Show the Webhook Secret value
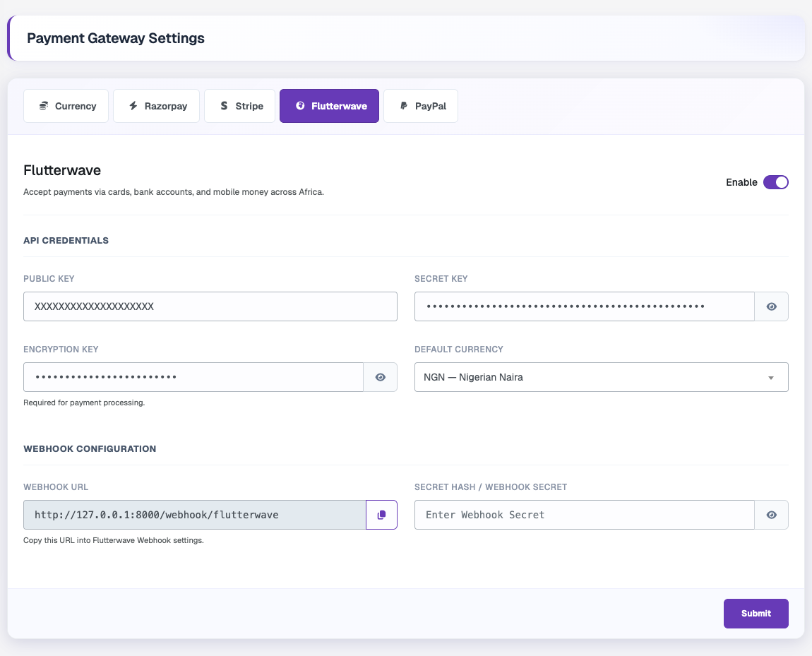Viewport: 812px width, 656px height. click(x=772, y=515)
